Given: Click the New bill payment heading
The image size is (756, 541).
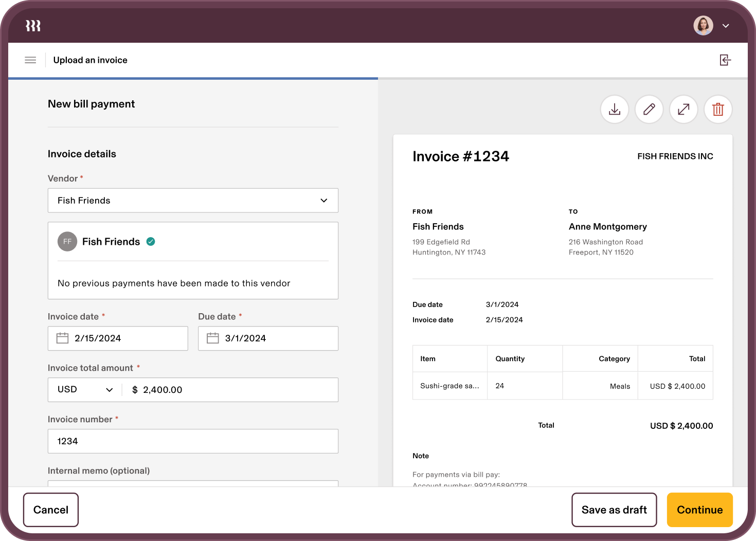Looking at the screenshot, I should coord(92,104).
